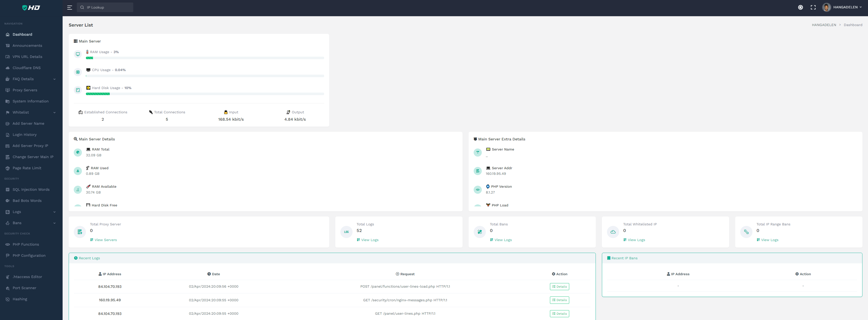This screenshot has height=320, width=868.
Task: Open the Port Scanner tool
Action: click(x=24, y=288)
